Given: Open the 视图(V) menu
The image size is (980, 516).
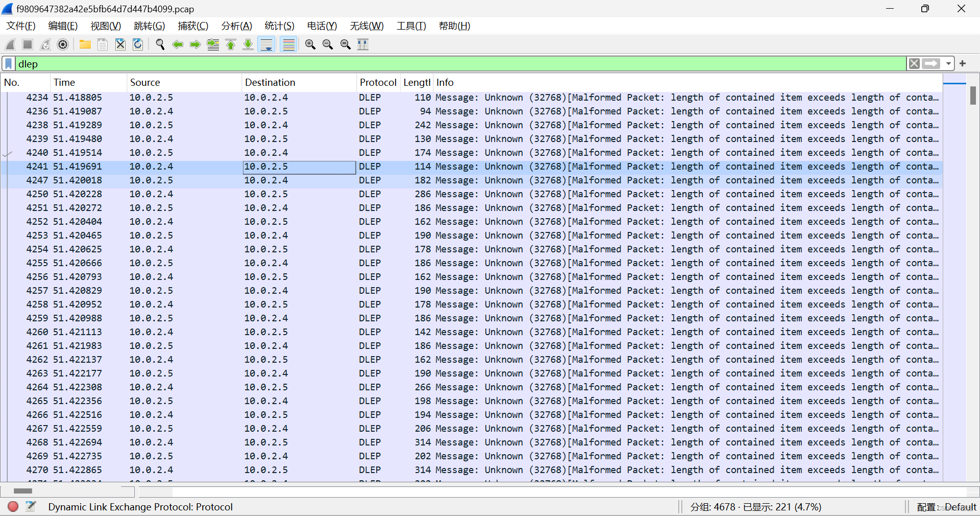Looking at the screenshot, I should tap(106, 26).
